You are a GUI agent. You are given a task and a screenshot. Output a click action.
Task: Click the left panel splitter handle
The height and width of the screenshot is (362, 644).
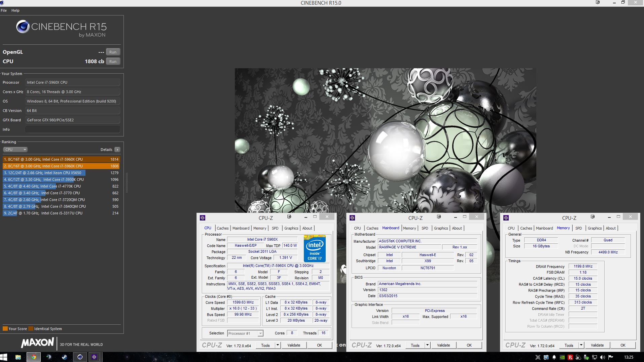[x=127, y=183]
